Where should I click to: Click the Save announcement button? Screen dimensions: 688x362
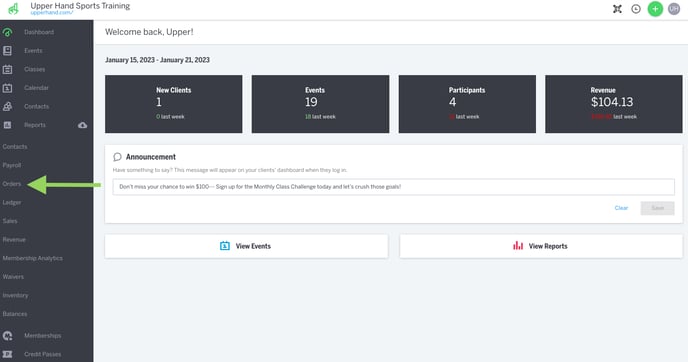click(x=657, y=208)
